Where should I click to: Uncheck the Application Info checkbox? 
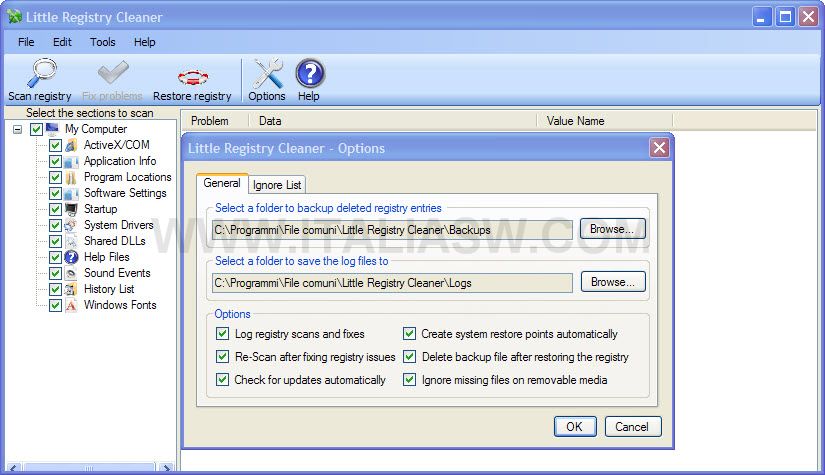(55, 161)
